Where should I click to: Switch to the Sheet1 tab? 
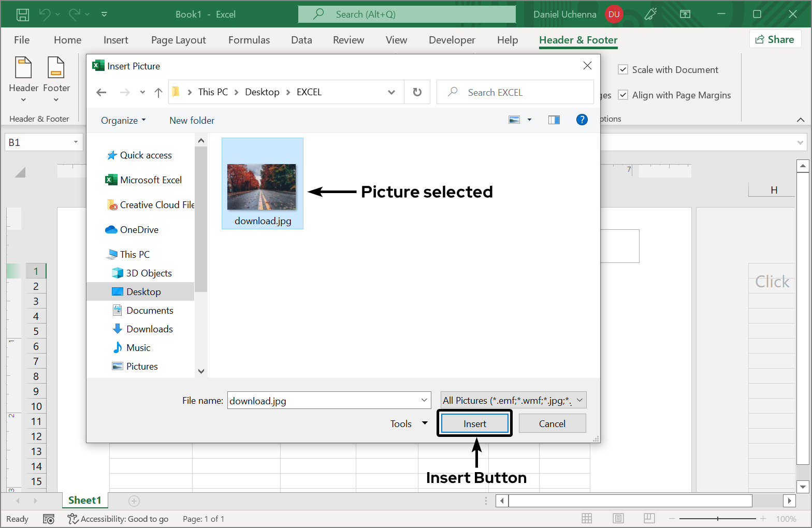tap(84, 500)
